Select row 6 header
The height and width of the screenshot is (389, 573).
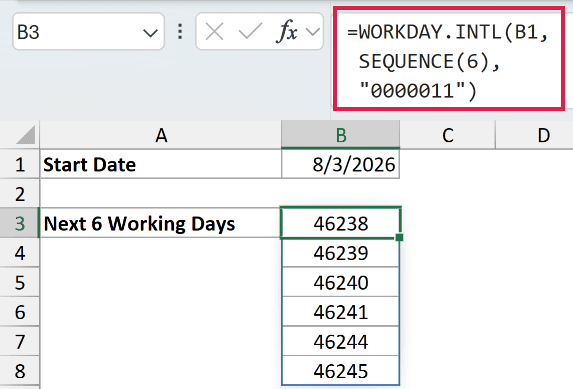[x=20, y=312]
